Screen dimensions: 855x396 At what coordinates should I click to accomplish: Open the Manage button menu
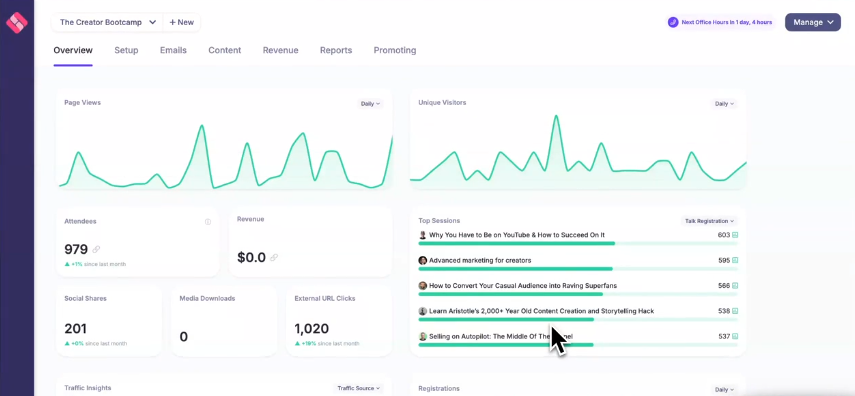coord(812,22)
